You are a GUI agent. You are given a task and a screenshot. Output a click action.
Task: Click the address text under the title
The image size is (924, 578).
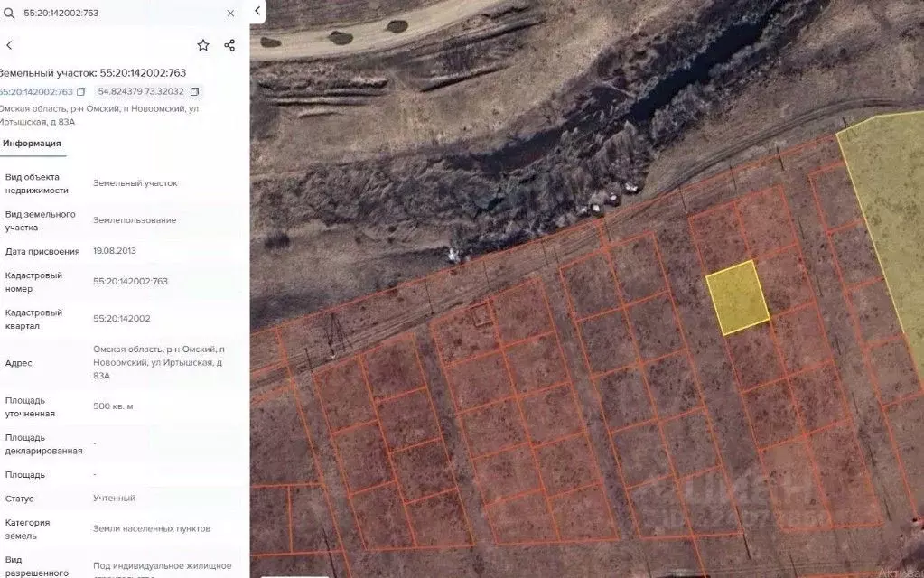coord(98,115)
